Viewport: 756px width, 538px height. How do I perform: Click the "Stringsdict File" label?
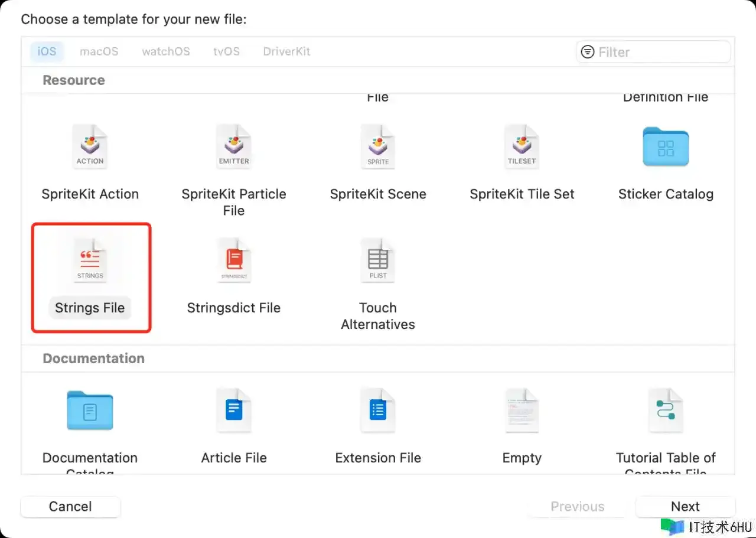[x=234, y=308]
